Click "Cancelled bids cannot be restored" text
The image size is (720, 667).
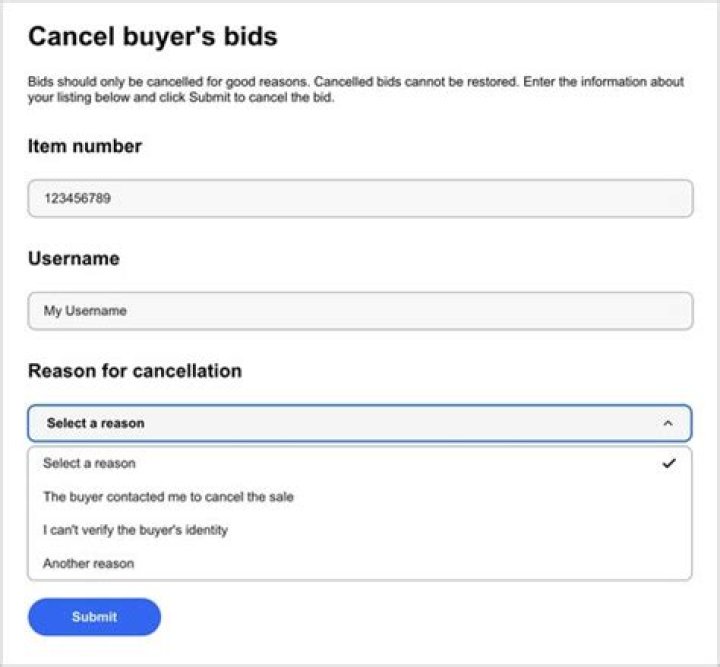(415, 82)
